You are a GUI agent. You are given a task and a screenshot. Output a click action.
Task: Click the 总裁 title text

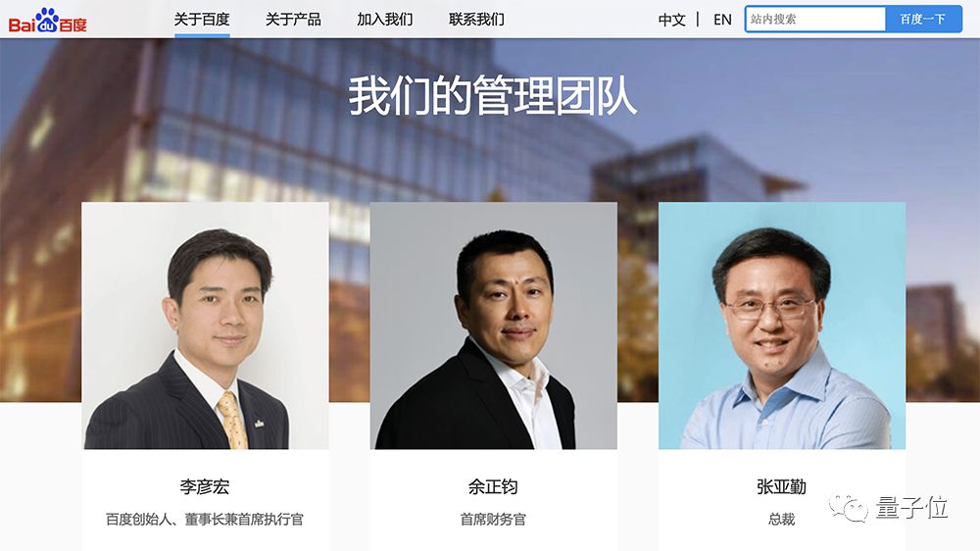click(781, 519)
